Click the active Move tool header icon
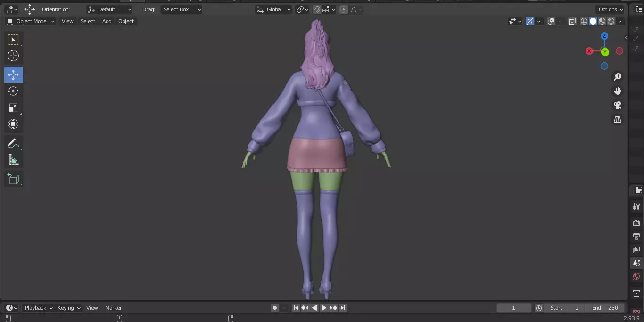 (30, 9)
